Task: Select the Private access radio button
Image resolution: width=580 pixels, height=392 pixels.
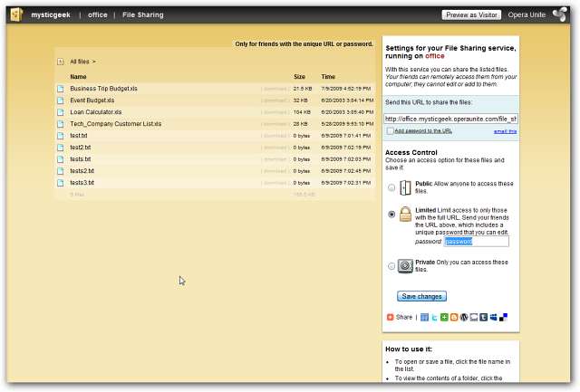Action: click(x=391, y=266)
